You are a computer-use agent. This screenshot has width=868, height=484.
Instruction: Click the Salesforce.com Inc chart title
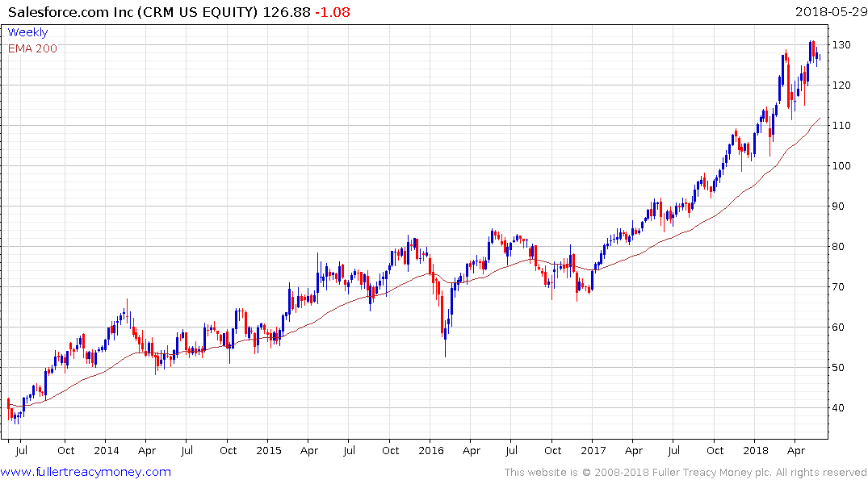pyautogui.click(x=133, y=12)
